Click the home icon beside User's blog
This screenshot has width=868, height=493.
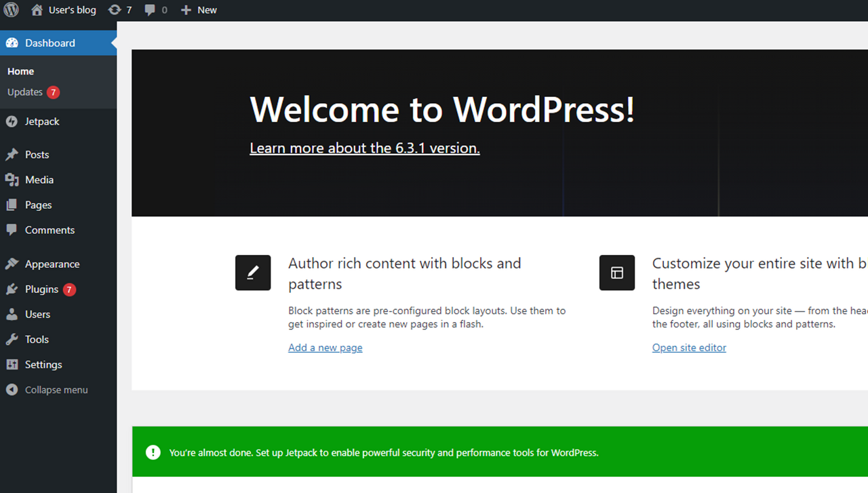[37, 10]
